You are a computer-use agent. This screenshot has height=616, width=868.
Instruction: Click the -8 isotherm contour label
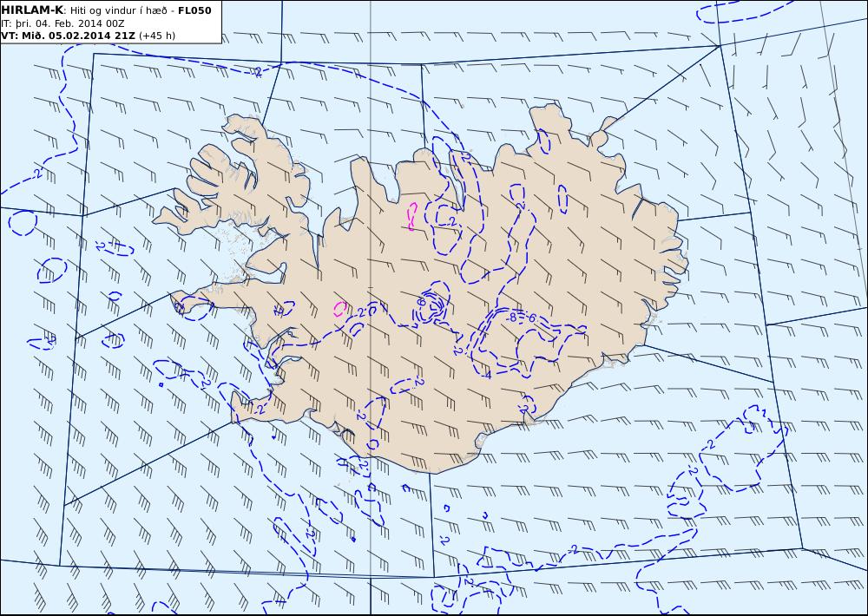[x=512, y=318]
